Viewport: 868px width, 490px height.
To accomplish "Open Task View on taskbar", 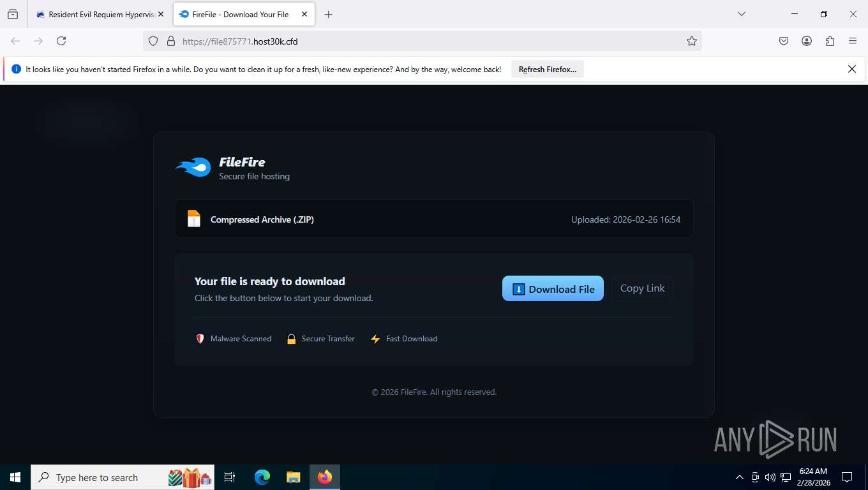I will pyautogui.click(x=230, y=477).
